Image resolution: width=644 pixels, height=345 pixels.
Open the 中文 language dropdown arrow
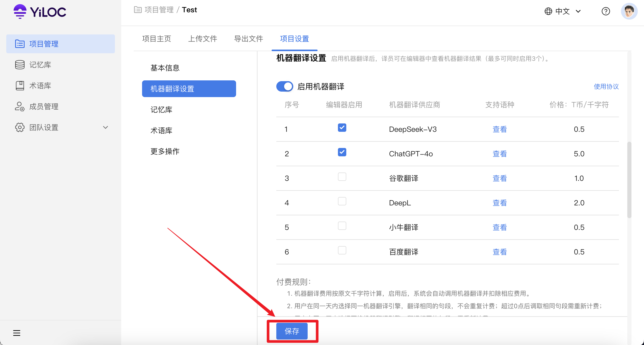[578, 11]
